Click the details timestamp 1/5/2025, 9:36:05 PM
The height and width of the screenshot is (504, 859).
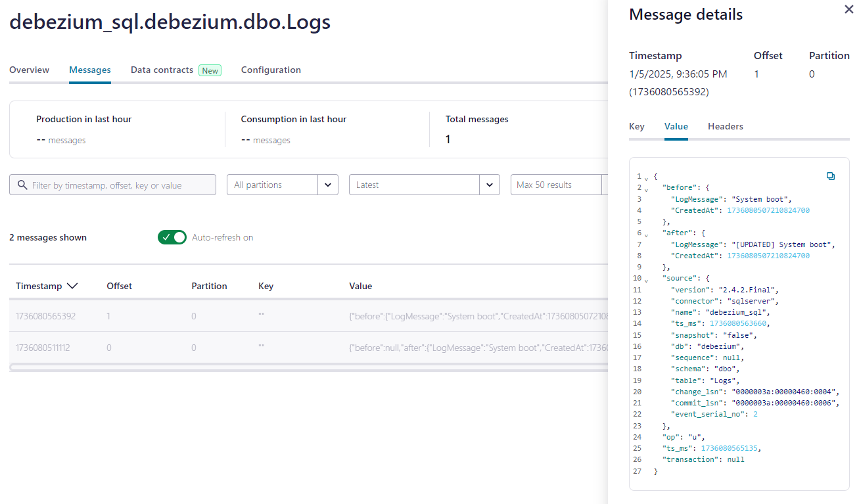(x=678, y=74)
